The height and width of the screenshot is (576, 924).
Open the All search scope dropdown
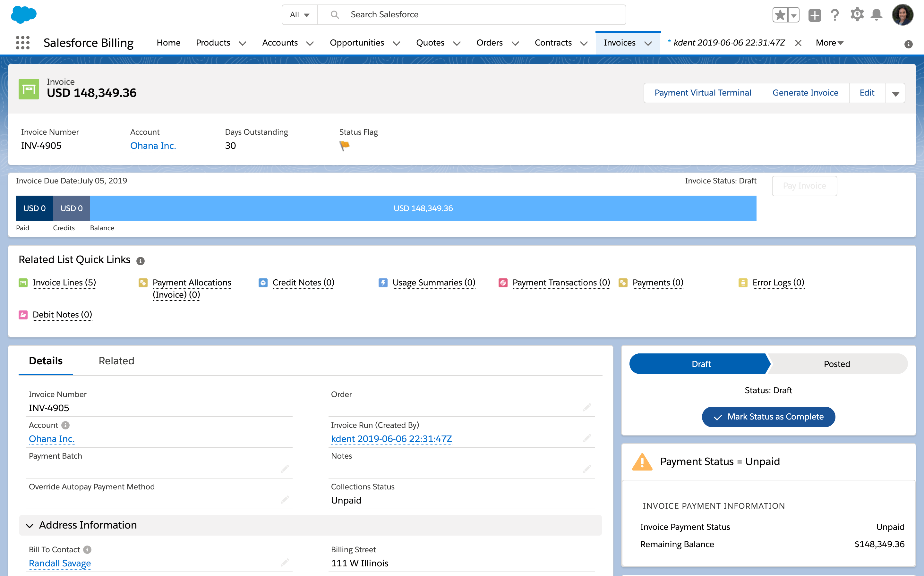click(x=299, y=14)
